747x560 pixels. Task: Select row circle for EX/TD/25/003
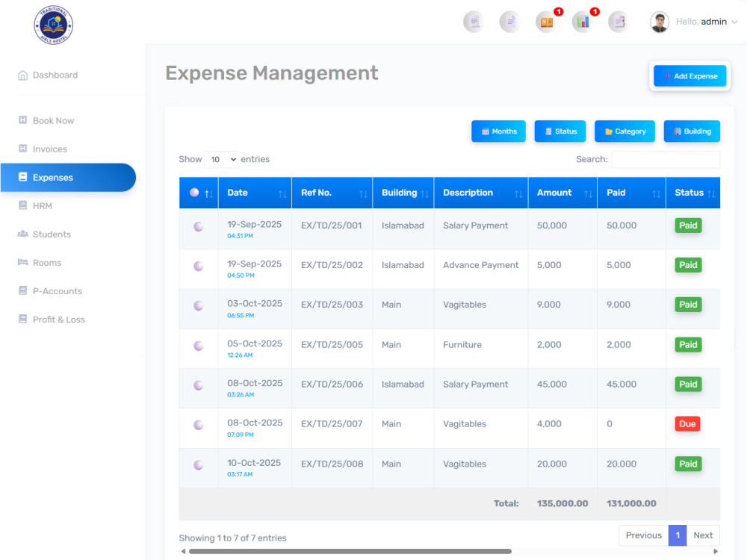(x=198, y=305)
